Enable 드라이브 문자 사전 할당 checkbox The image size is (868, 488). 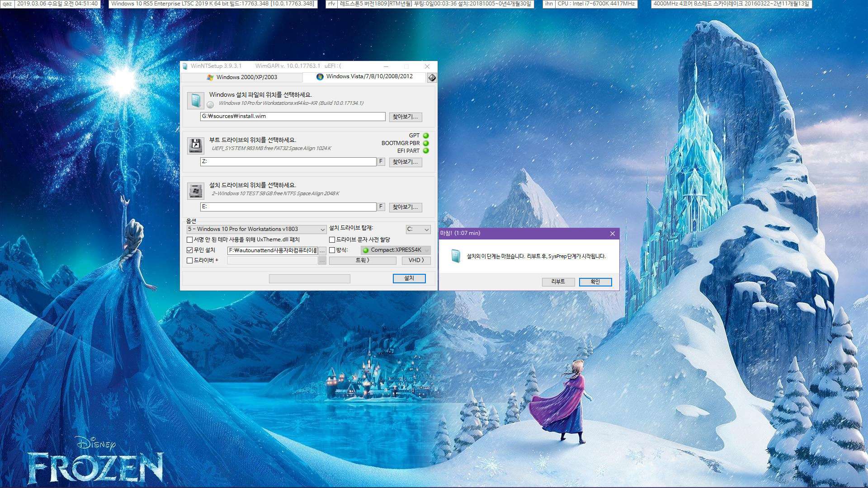pyautogui.click(x=332, y=240)
